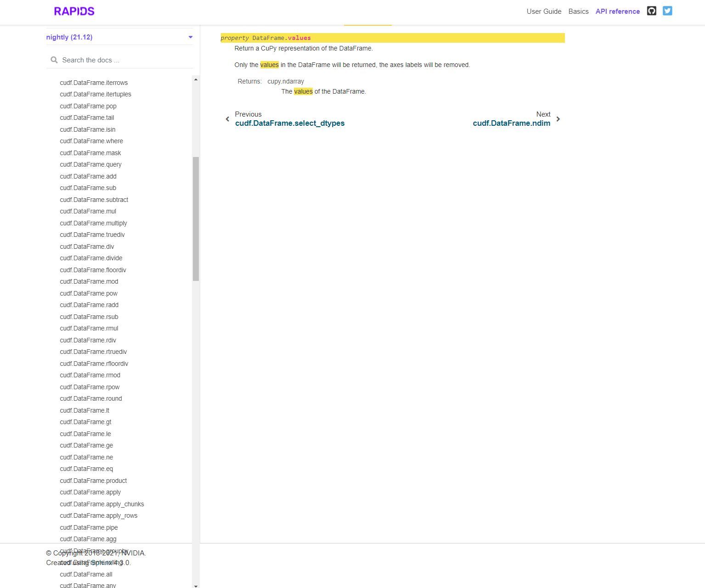Click the search magnifier icon
The height and width of the screenshot is (588, 705).
[54, 60]
